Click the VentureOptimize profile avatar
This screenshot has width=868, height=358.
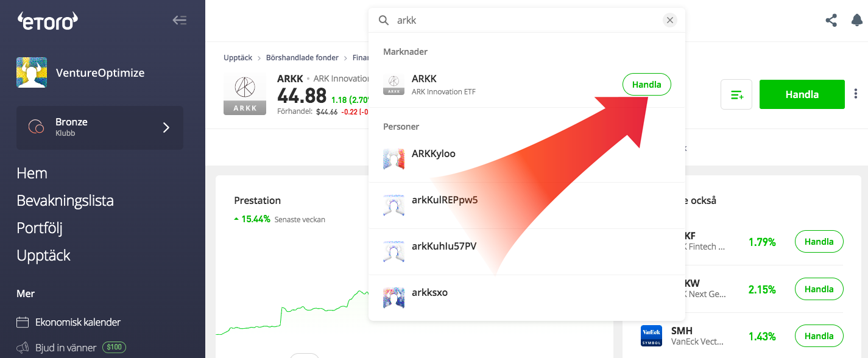coord(32,73)
